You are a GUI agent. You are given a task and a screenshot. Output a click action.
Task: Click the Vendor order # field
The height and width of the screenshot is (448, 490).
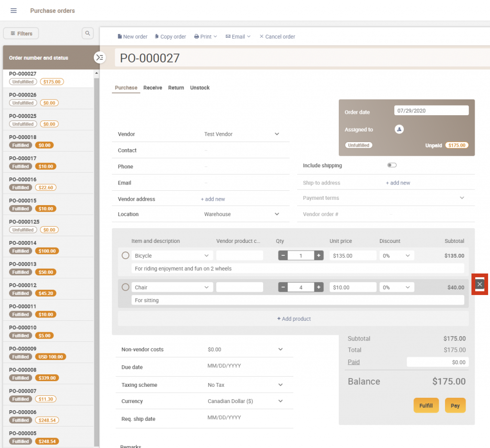386,214
